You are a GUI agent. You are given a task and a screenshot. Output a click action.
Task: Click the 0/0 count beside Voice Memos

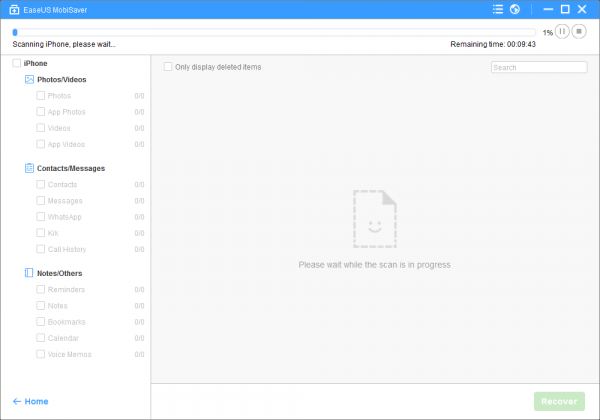(139, 354)
